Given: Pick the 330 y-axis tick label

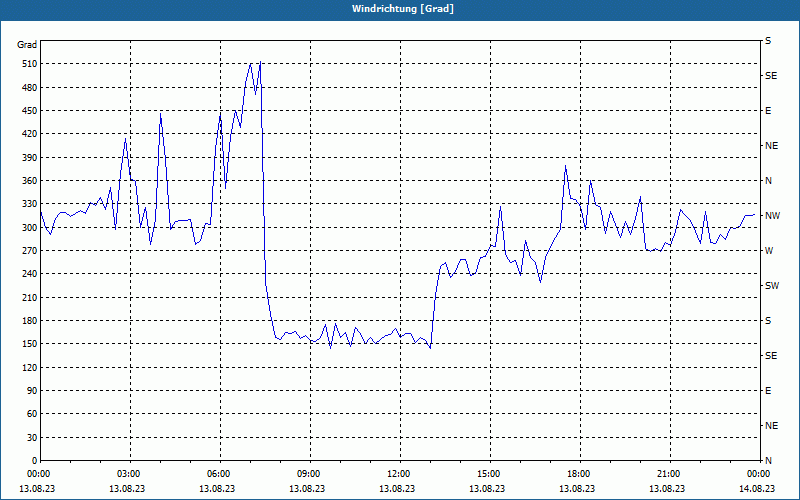Looking at the screenshot, I should (29, 204).
